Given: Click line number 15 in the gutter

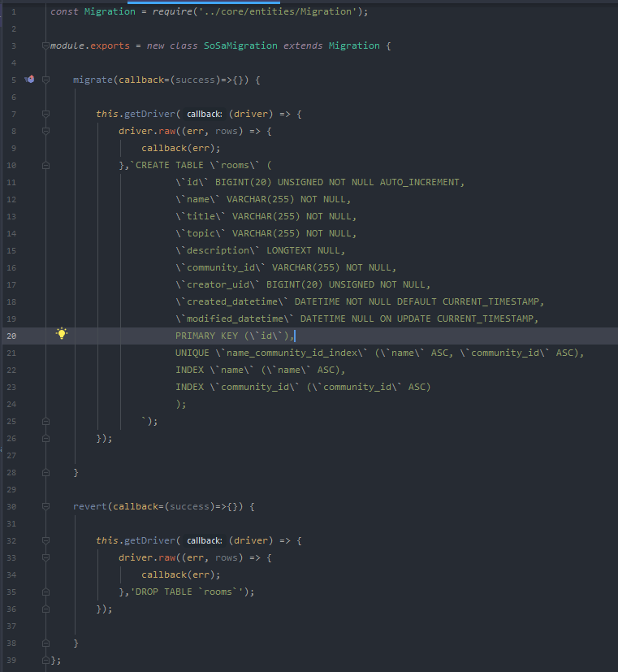Looking at the screenshot, I should 11,251.
